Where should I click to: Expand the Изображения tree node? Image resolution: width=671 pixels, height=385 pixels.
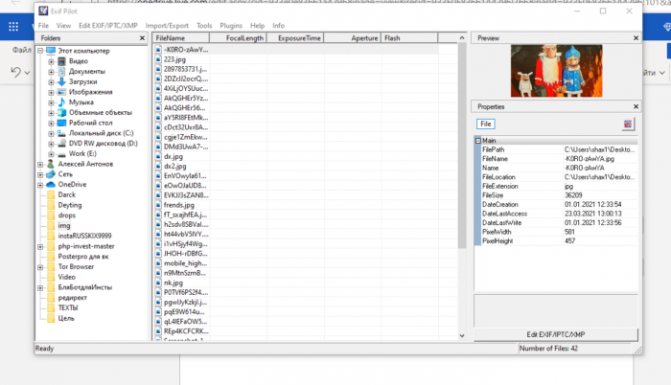[51, 92]
